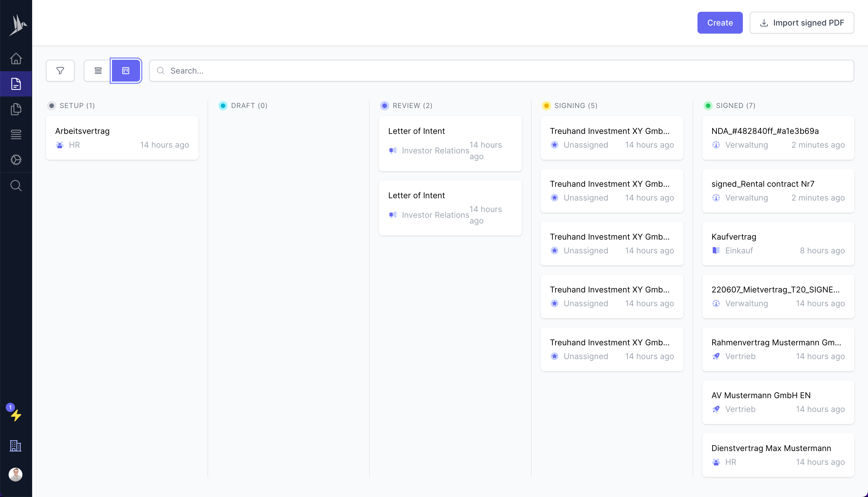The image size is (868, 497).
Task: Focus the Search input field
Action: [501, 71]
